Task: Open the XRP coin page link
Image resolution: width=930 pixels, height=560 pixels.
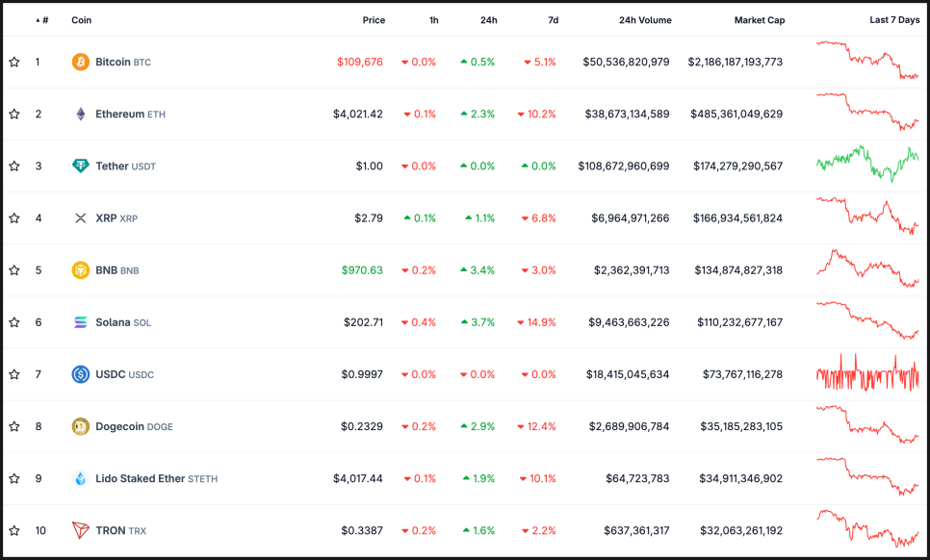Action: coord(116,218)
